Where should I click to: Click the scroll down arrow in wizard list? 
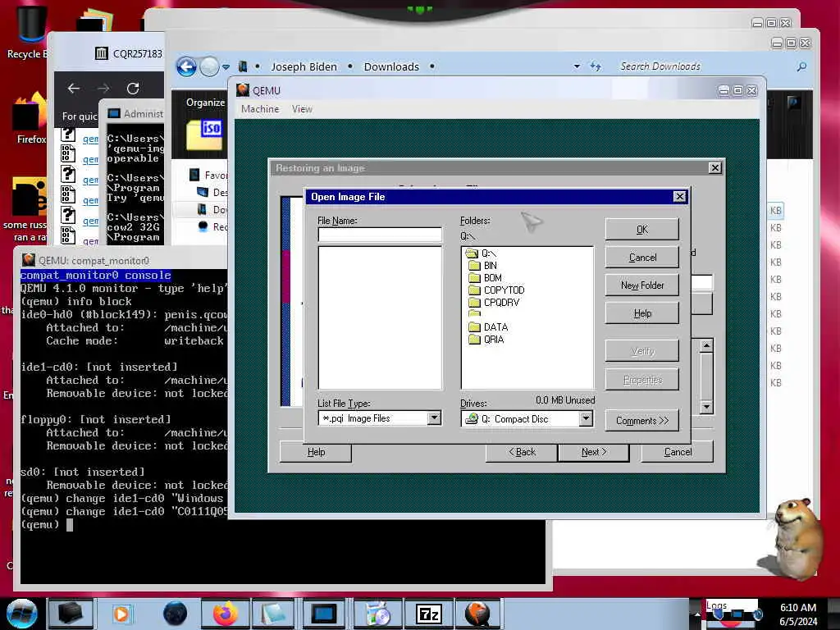click(706, 407)
